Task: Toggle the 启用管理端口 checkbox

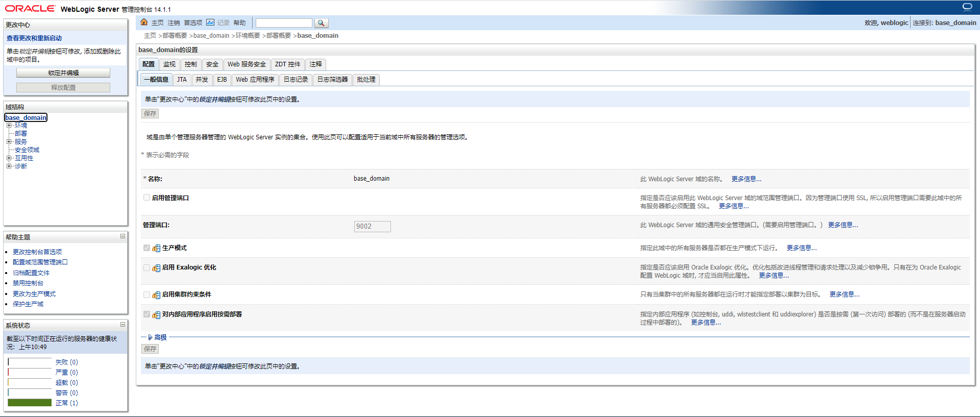Action: [x=146, y=198]
